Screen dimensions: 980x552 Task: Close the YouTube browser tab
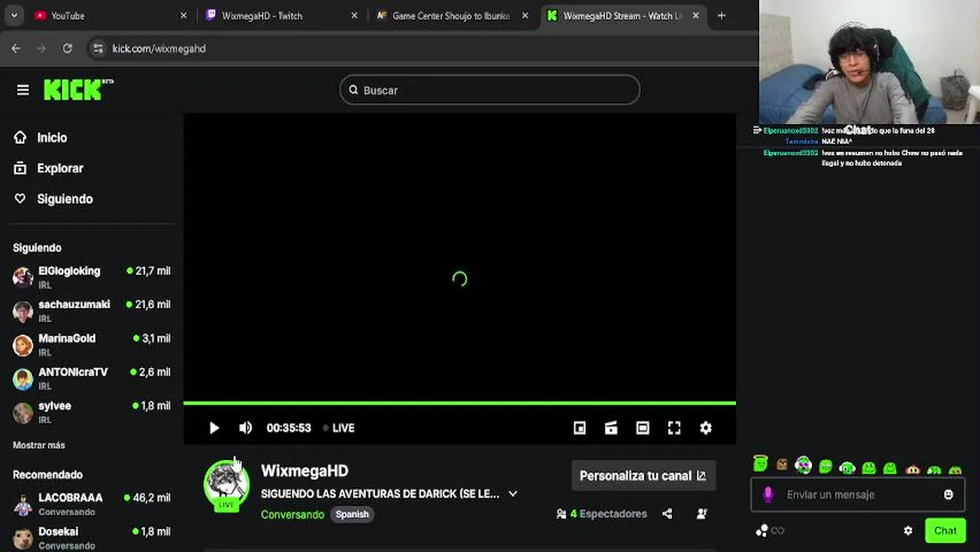(183, 15)
